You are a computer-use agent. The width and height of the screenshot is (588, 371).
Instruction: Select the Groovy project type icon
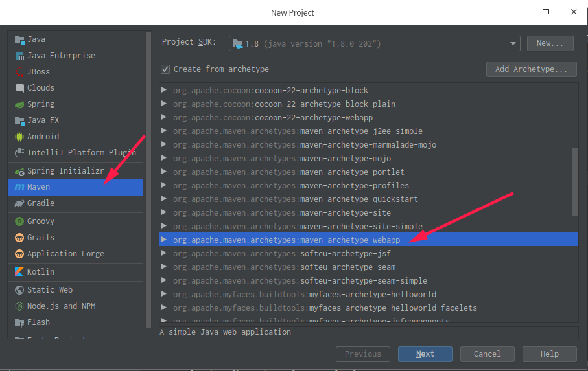tap(19, 221)
